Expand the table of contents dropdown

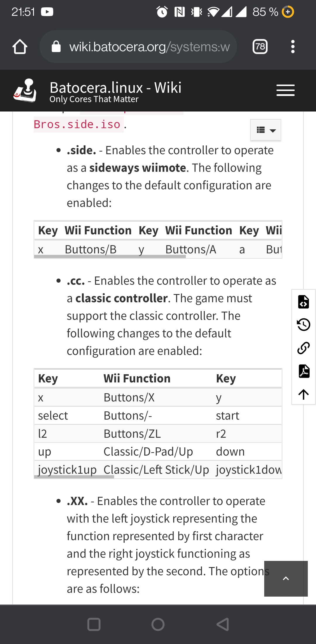(266, 130)
